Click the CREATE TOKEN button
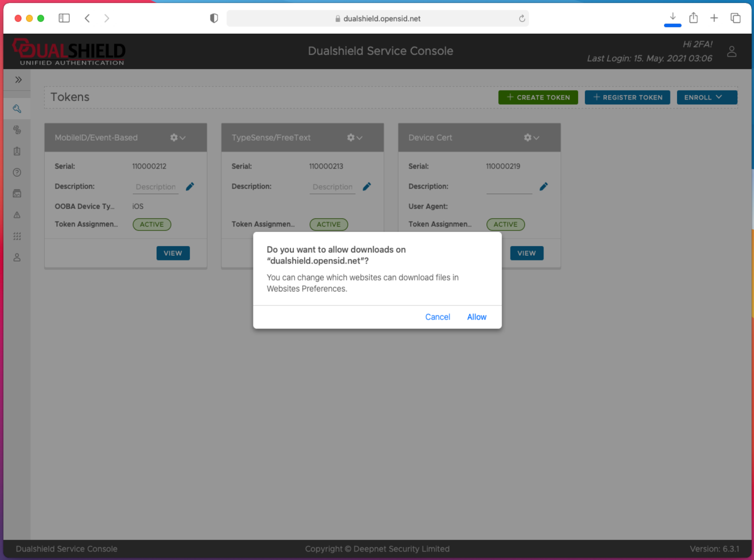 [538, 97]
